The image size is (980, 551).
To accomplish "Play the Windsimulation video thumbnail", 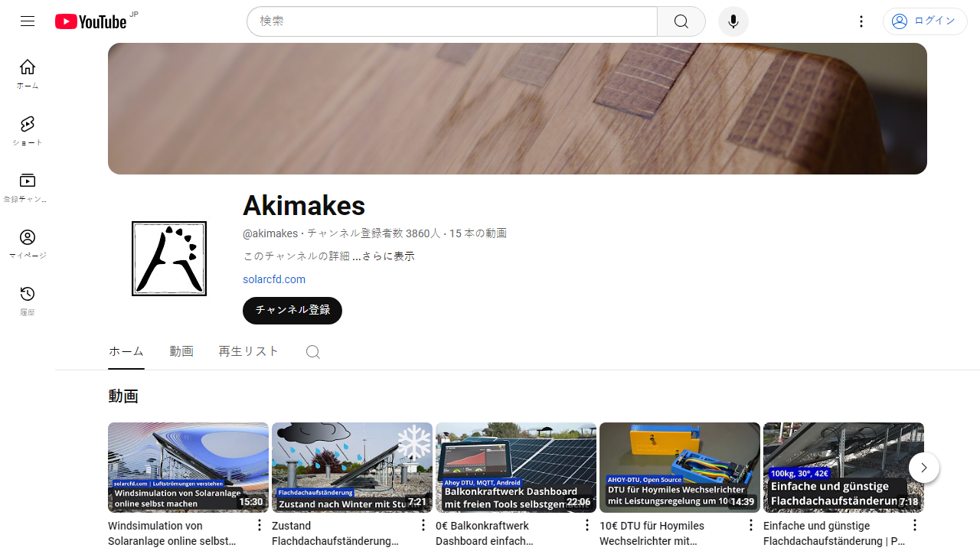I will (188, 468).
